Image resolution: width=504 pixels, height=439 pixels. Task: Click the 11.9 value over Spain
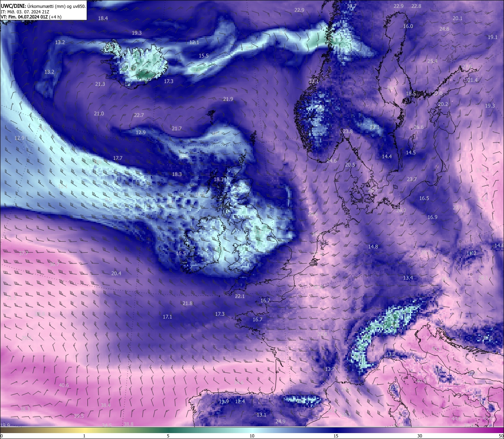point(224,401)
